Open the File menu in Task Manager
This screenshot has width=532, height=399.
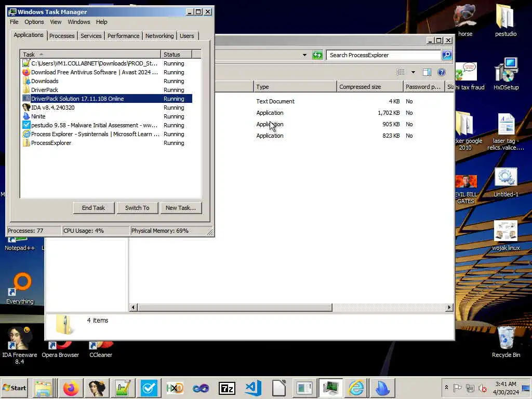(14, 22)
